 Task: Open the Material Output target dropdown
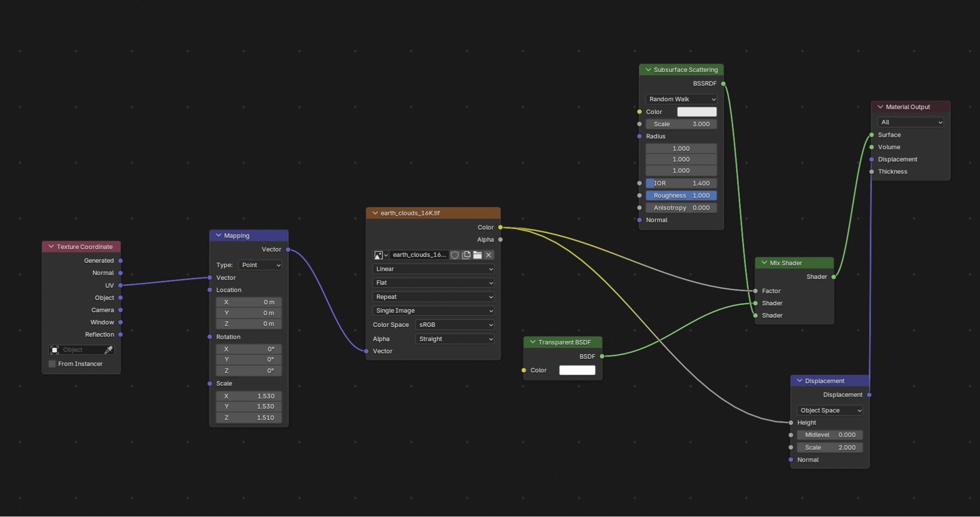(910, 123)
